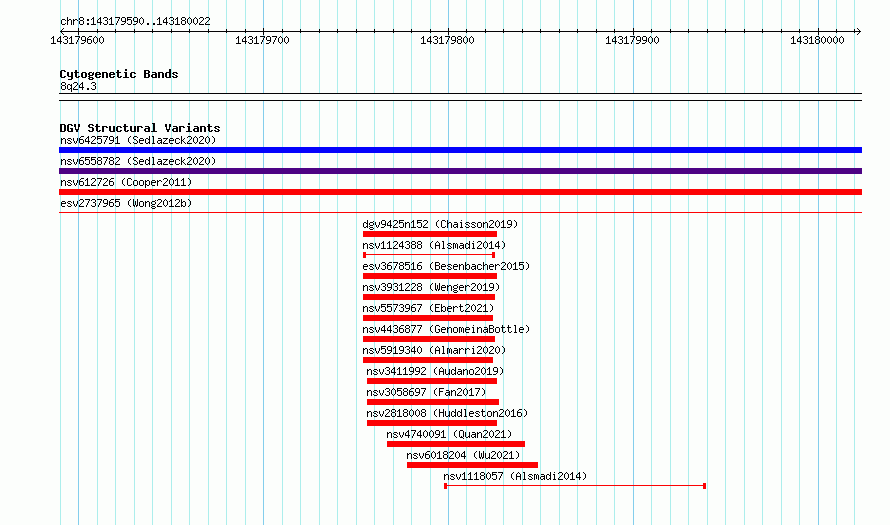
Task: Select the red bar under nsv5573967
Action: click(428, 318)
